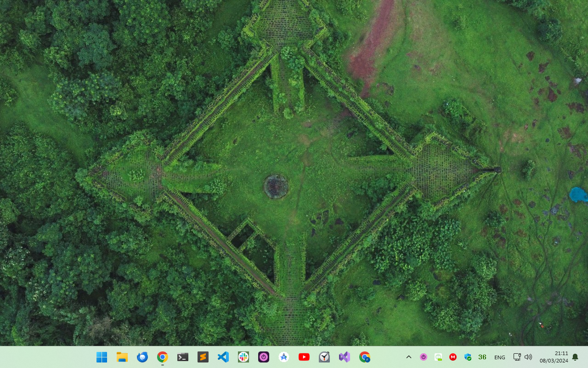Open Visual Studio Code from taskbar
Image resolution: width=588 pixels, height=368 pixels.
(223, 357)
